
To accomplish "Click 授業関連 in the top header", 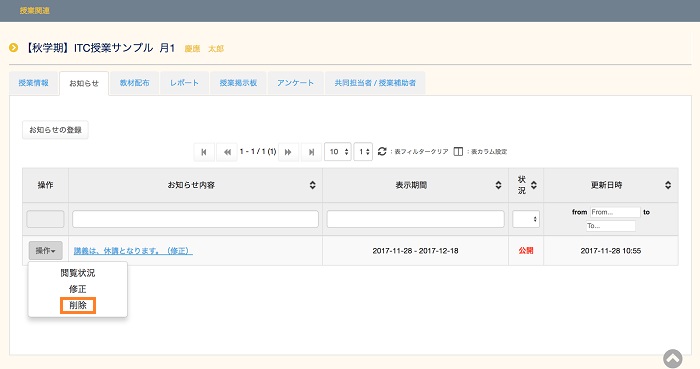I will pyautogui.click(x=34, y=11).
